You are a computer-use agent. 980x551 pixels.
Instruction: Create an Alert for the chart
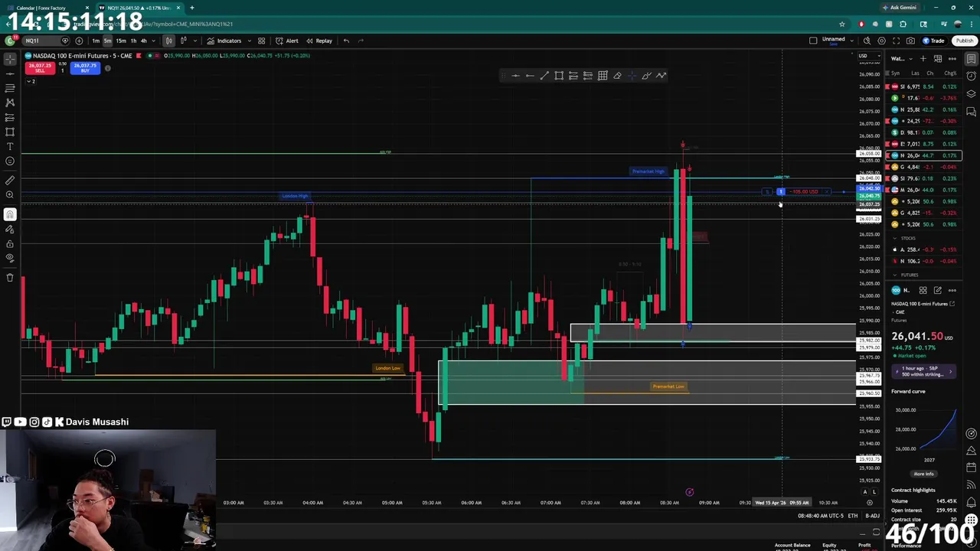click(287, 41)
